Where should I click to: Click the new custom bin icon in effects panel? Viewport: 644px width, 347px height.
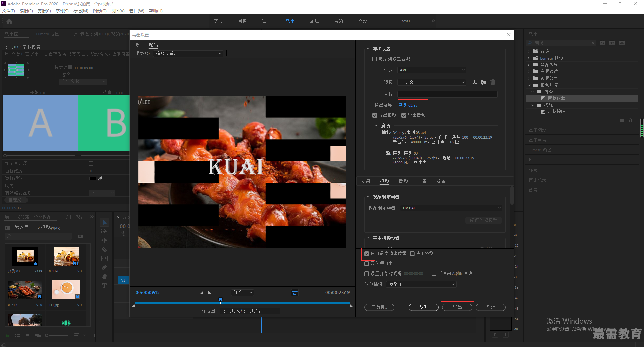coord(622,120)
